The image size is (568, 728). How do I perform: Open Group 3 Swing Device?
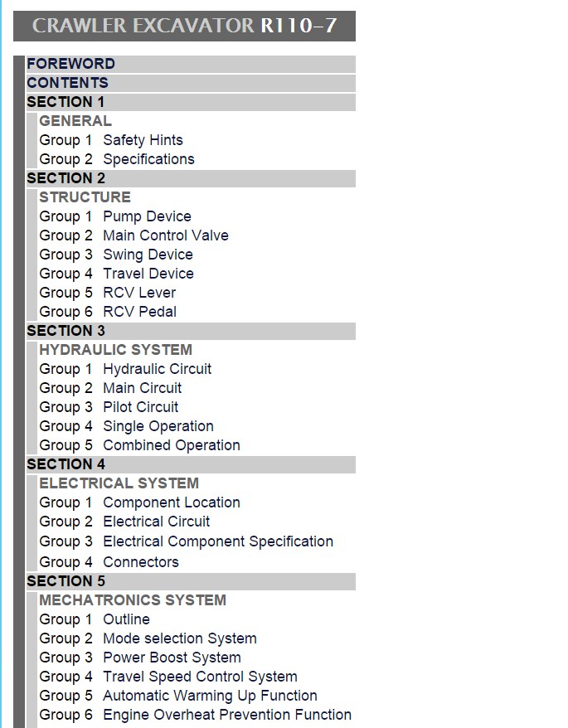[x=116, y=254]
